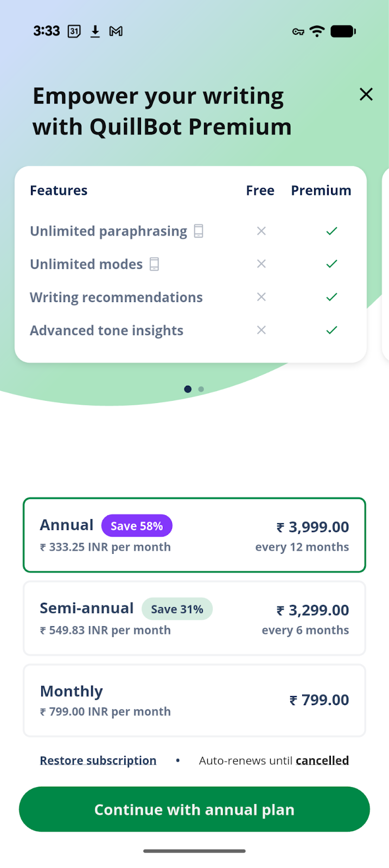
Task: Tap the Premium column header
Action: tap(321, 190)
